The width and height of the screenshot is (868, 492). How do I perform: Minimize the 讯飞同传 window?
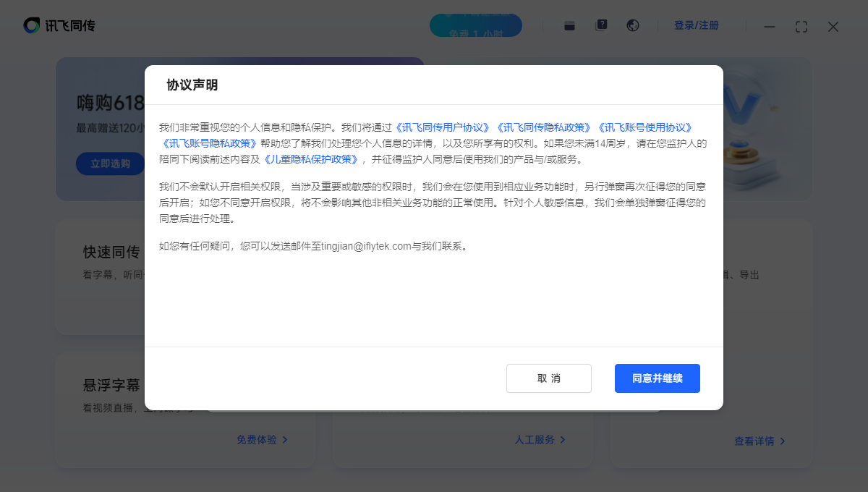[x=770, y=26]
